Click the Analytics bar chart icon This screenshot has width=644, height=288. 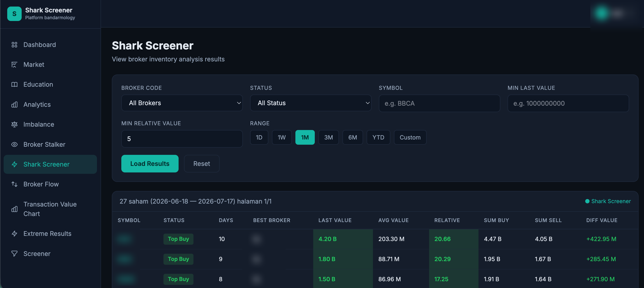pos(14,105)
